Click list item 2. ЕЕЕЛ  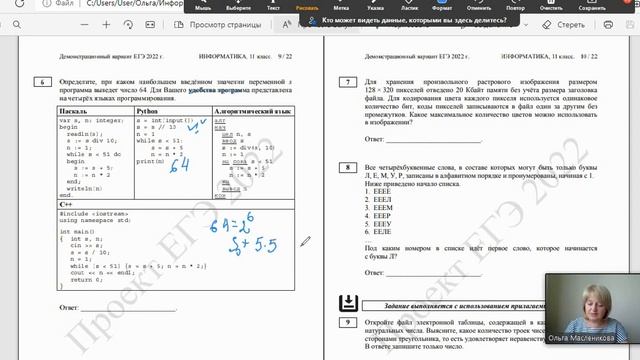pyautogui.click(x=378, y=200)
